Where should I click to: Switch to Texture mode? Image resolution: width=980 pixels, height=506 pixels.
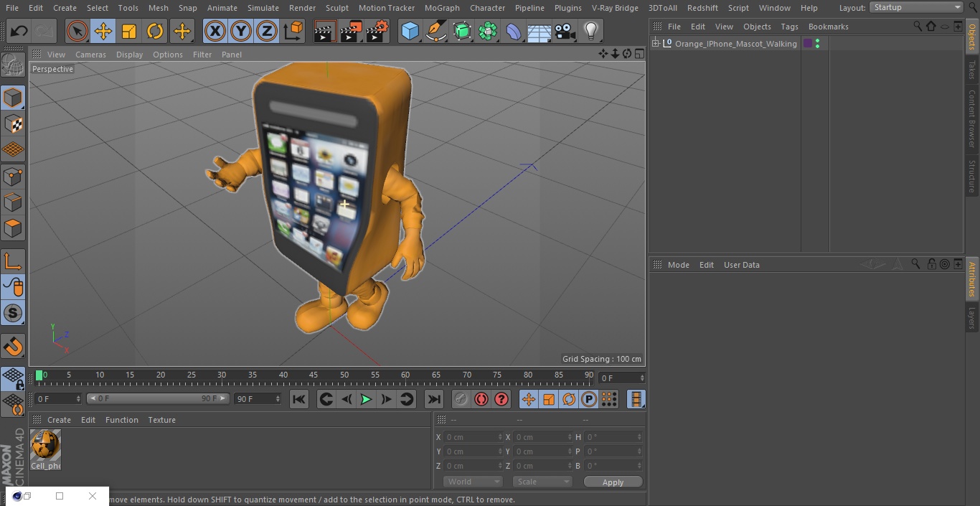[13, 123]
